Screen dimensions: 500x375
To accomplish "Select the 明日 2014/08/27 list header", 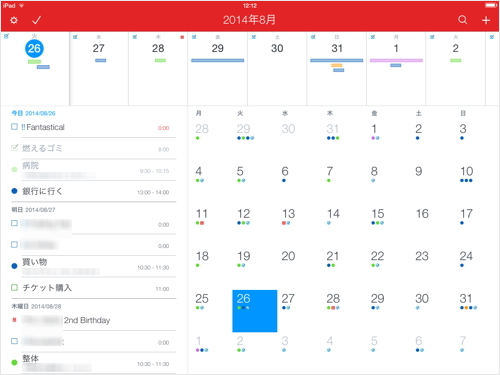I will [x=33, y=210].
